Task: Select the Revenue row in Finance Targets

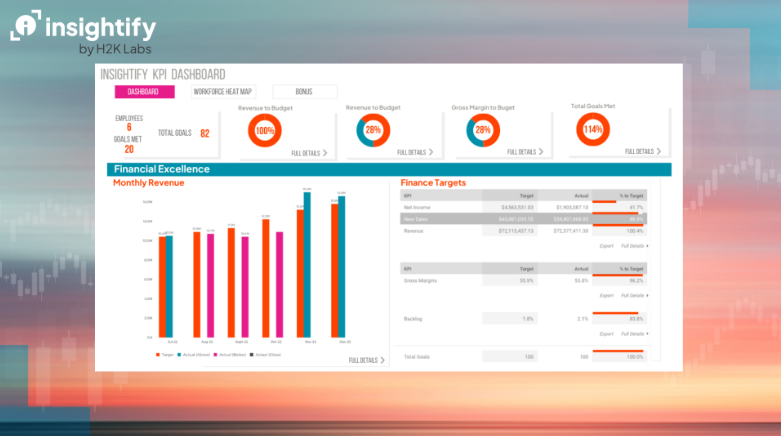Action: tap(523, 231)
